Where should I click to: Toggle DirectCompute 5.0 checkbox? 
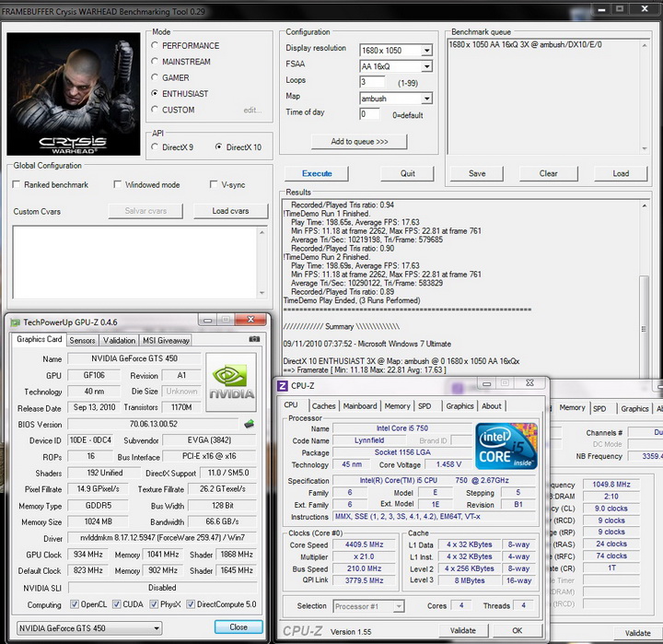(x=191, y=604)
